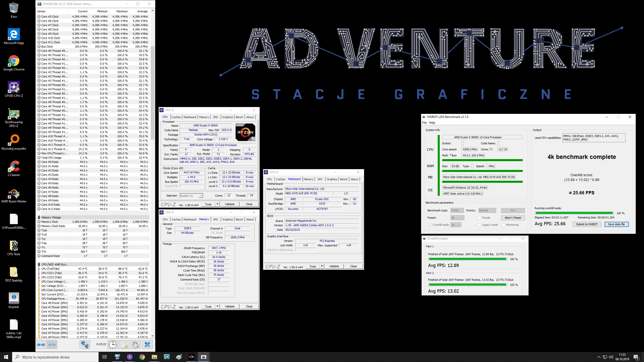Open the Socket #1 selection dropdown in CPU-Z
The width and height of the screenshot is (644, 362).
pos(191,196)
